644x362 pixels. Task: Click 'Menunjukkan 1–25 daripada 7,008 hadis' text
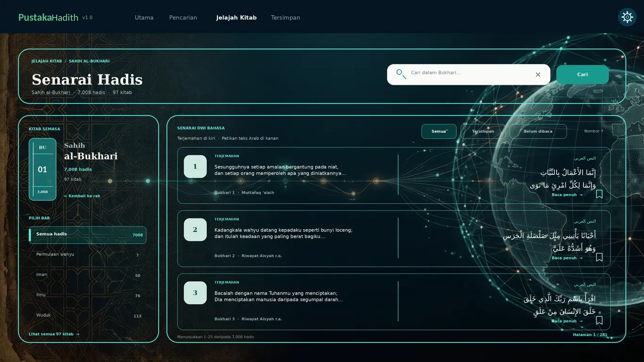[x=215, y=337]
